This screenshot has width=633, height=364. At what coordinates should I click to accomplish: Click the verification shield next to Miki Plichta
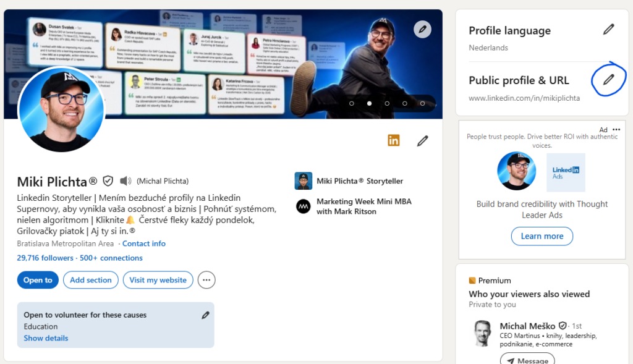pyautogui.click(x=108, y=181)
